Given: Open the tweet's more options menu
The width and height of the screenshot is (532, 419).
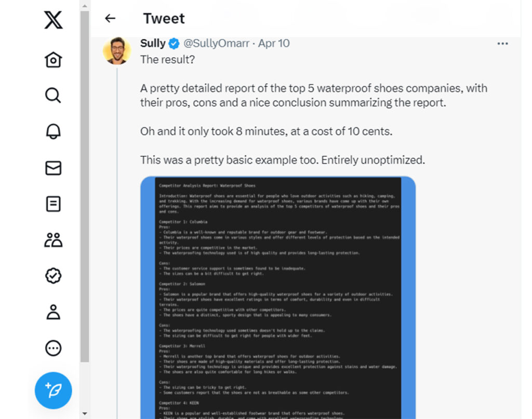Looking at the screenshot, I should (502, 44).
